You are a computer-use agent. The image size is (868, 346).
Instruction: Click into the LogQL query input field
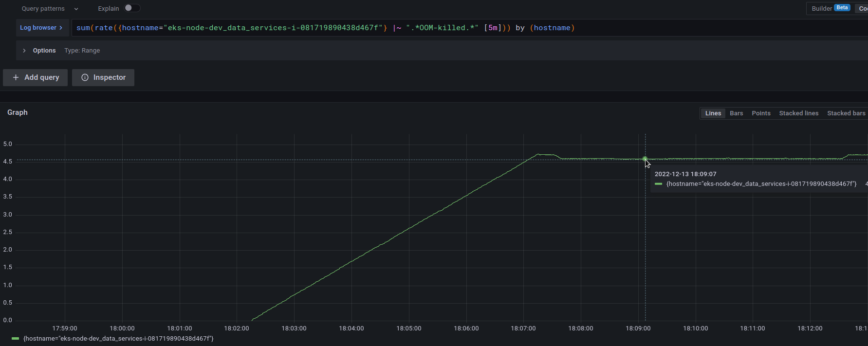470,28
